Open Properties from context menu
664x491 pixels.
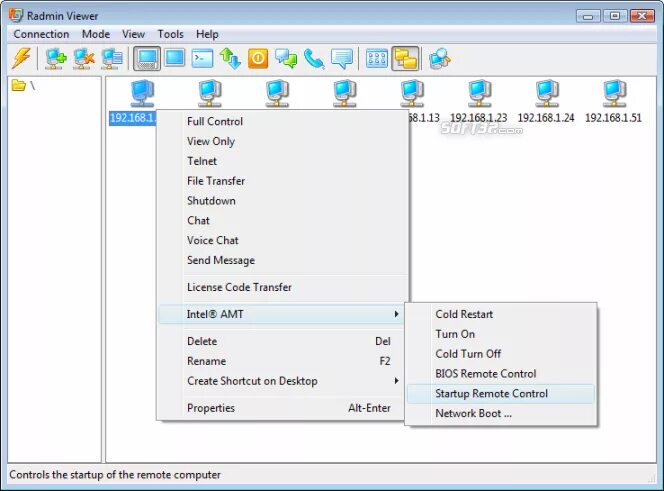coord(281,408)
